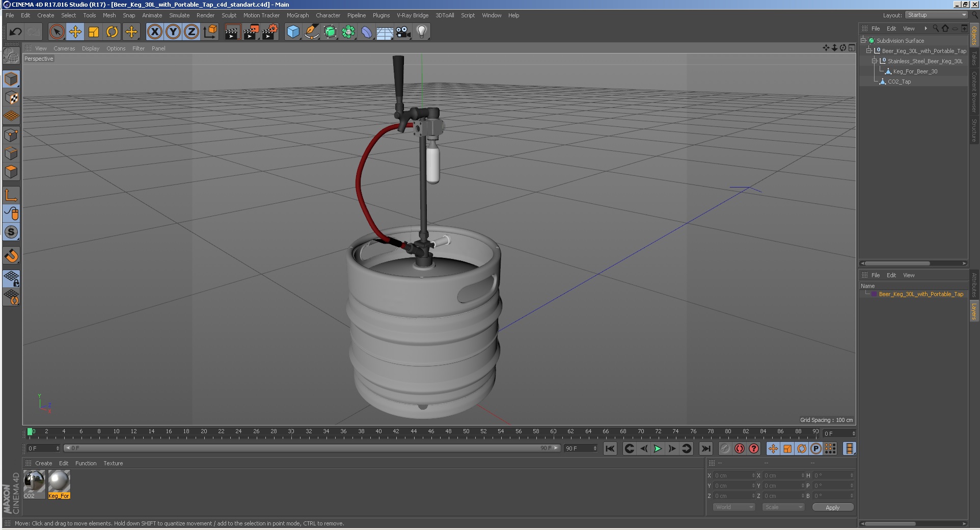Click the timeline preview range slider

point(312,448)
